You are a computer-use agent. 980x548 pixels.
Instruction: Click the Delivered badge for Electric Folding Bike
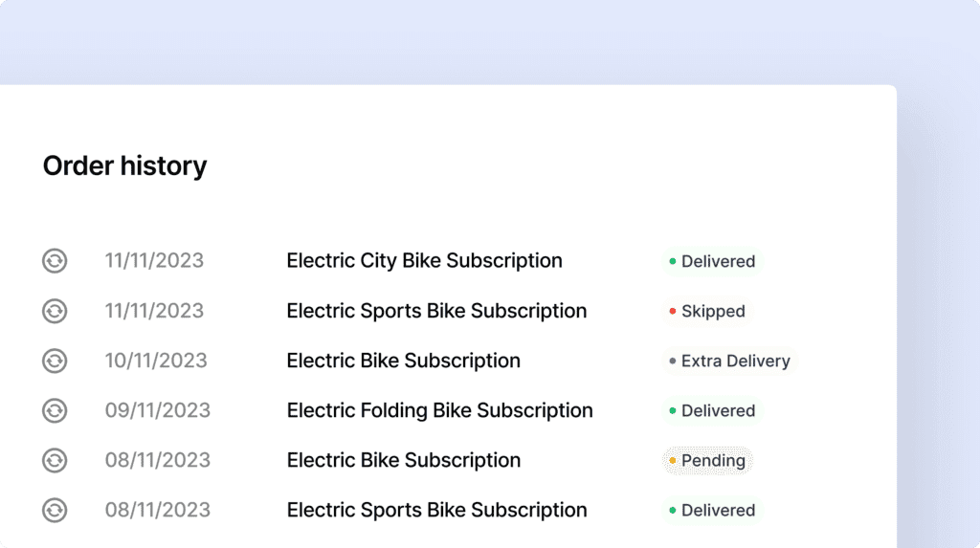712,410
